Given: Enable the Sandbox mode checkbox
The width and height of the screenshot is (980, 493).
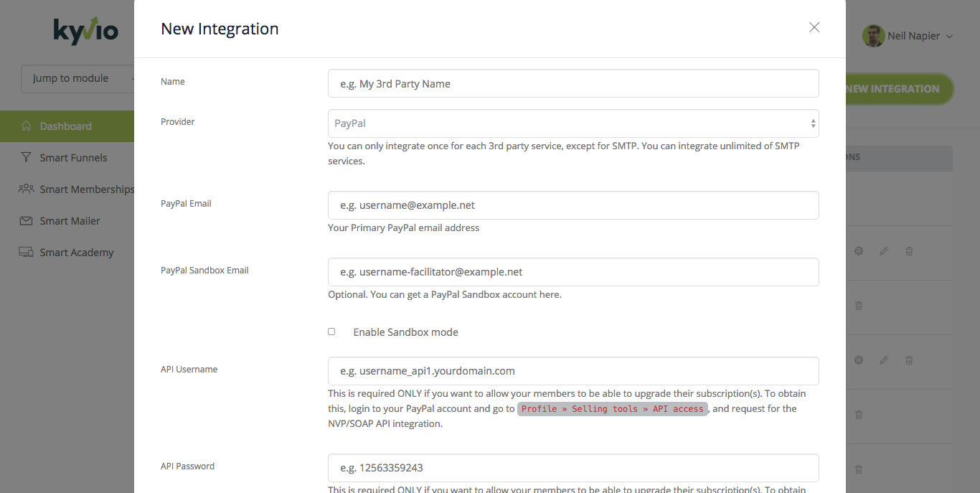Looking at the screenshot, I should coord(331,332).
